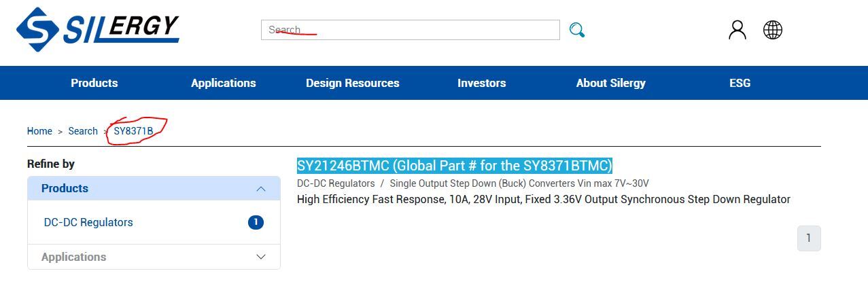868x305 pixels.
Task: Click the DC-DC Regulators count badge
Action: (256, 222)
